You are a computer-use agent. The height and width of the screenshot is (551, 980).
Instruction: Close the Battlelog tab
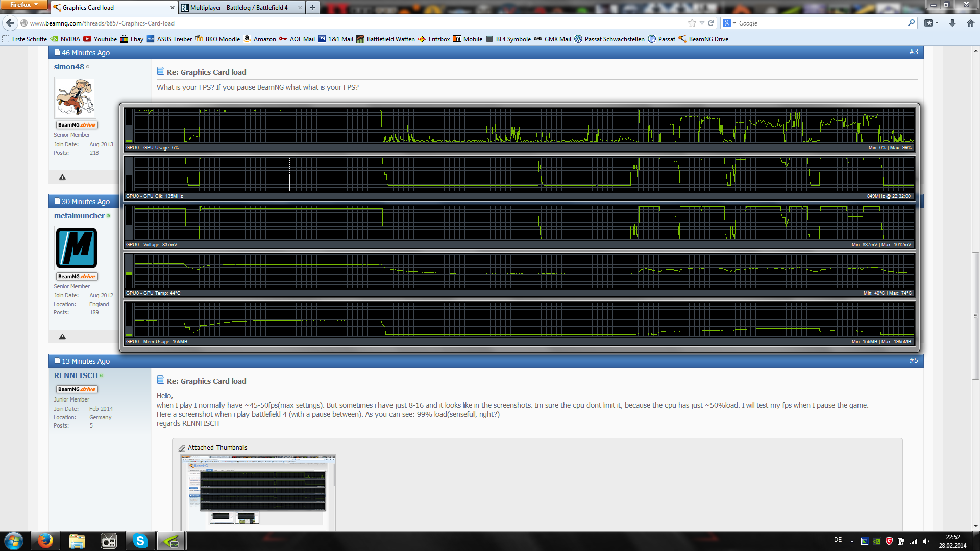[x=300, y=8]
